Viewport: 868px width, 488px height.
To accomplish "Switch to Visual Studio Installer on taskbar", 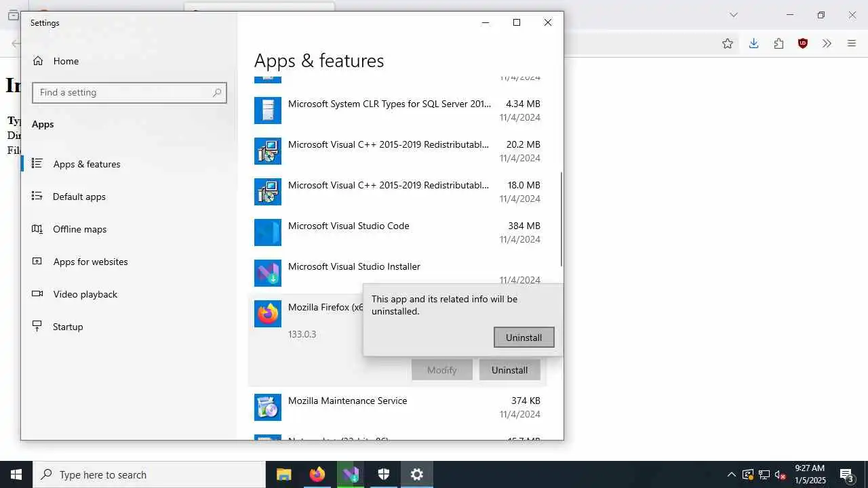I will click(x=350, y=474).
